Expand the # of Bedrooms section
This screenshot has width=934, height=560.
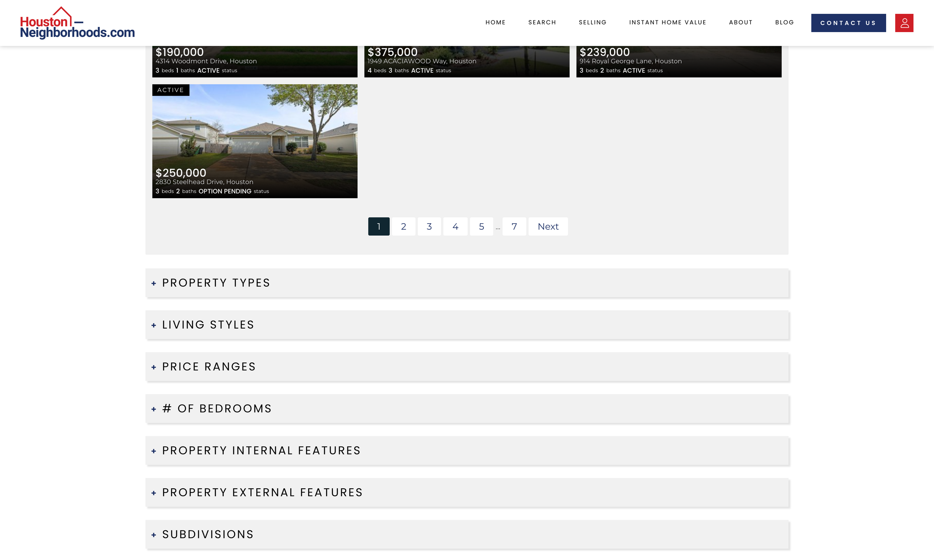click(x=467, y=409)
